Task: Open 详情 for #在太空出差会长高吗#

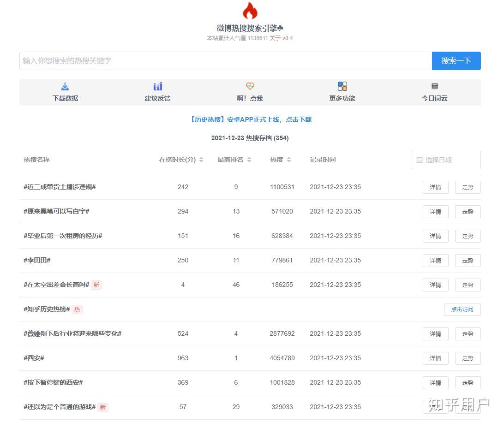Action: click(436, 285)
